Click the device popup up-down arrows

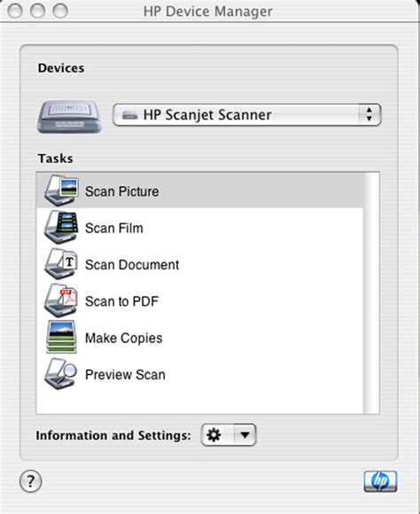pos(369,114)
